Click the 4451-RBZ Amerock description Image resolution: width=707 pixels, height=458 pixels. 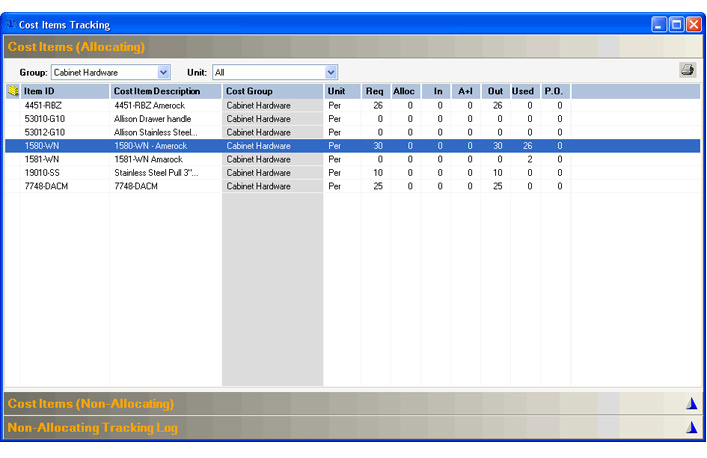coord(149,105)
